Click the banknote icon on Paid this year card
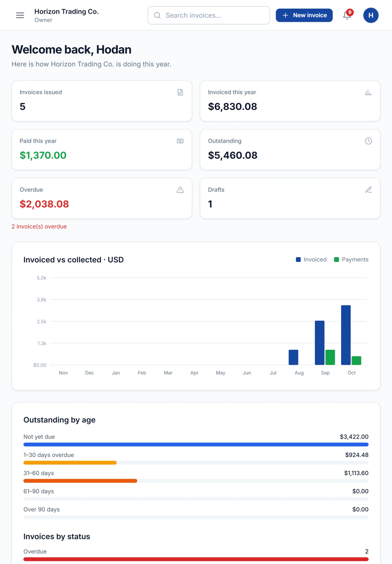 [180, 141]
